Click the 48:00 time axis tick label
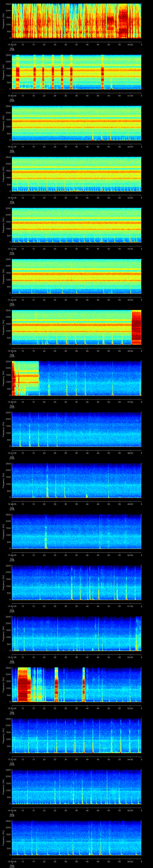Screen dimensions: 153x868 (x=130, y=453)
